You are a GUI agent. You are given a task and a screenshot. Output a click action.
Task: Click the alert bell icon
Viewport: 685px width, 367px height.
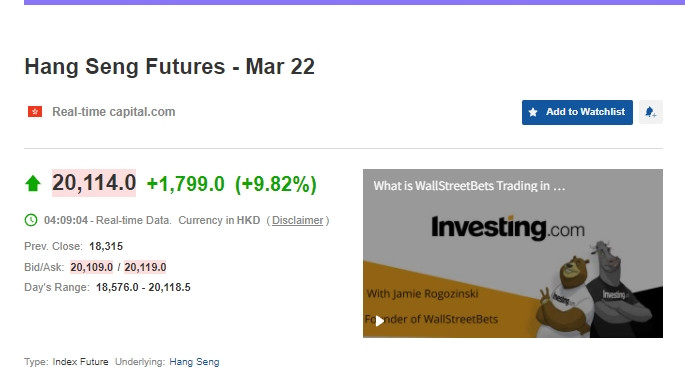click(650, 112)
